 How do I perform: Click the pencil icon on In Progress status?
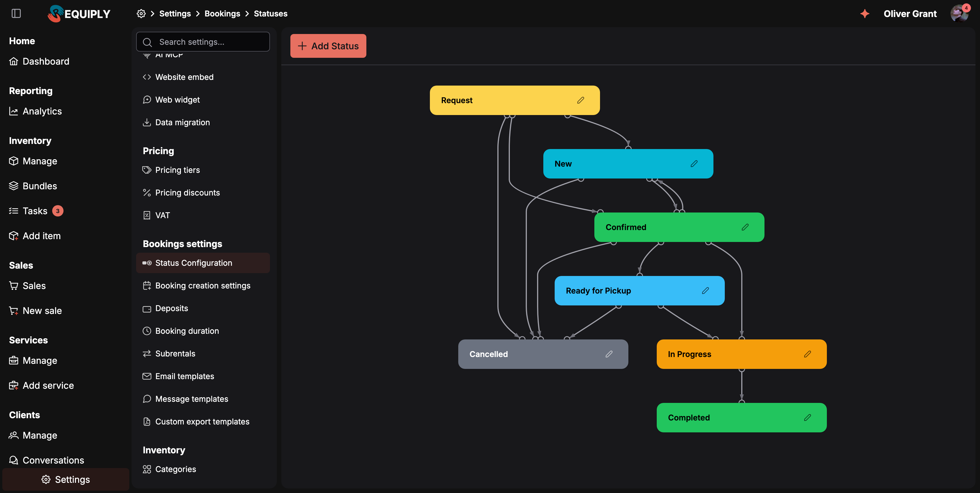(x=807, y=354)
